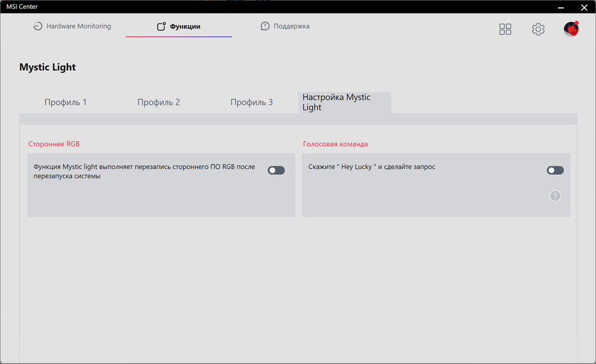Click the text Скажите " Hey Lucky " и сделайте запрос

point(371,167)
